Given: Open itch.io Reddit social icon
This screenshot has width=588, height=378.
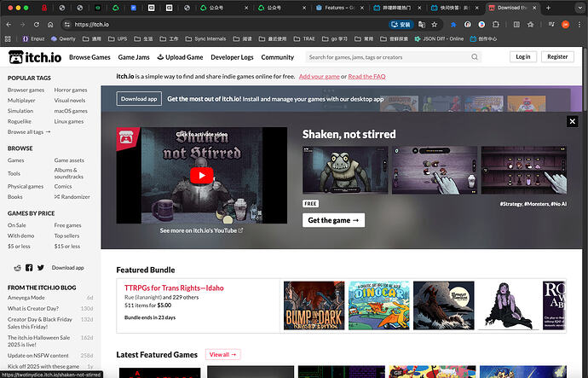Looking at the screenshot, I should click(17, 268).
